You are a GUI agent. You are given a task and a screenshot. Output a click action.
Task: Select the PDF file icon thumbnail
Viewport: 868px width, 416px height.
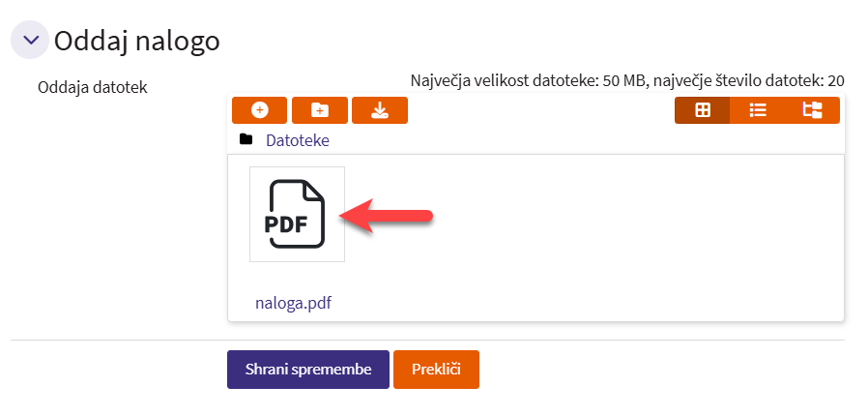click(297, 214)
